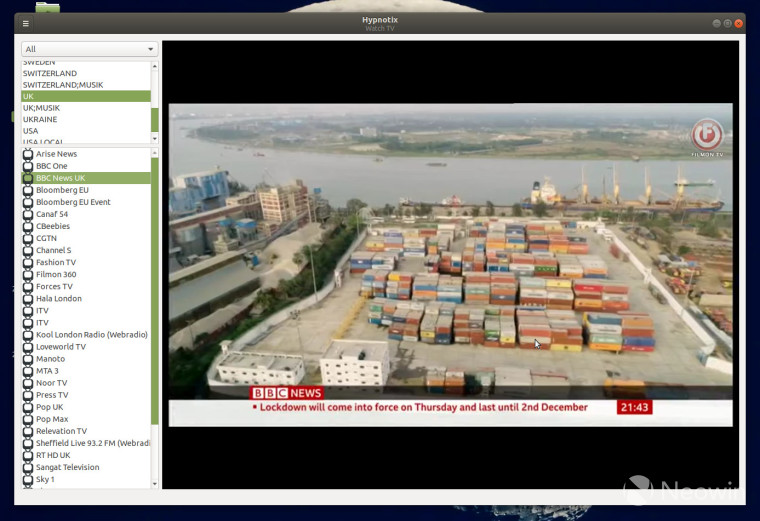This screenshot has height=521, width=760.
Task: Click the TV icon beside Canaf S4
Action: point(28,214)
